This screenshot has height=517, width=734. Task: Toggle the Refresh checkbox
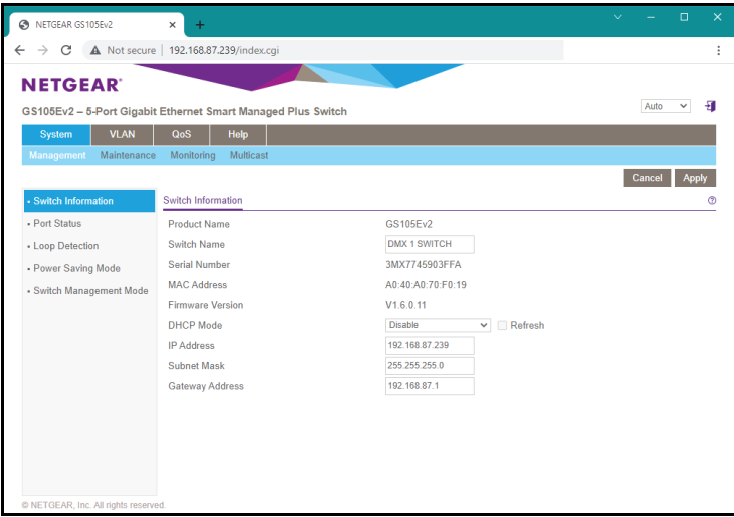click(x=502, y=325)
